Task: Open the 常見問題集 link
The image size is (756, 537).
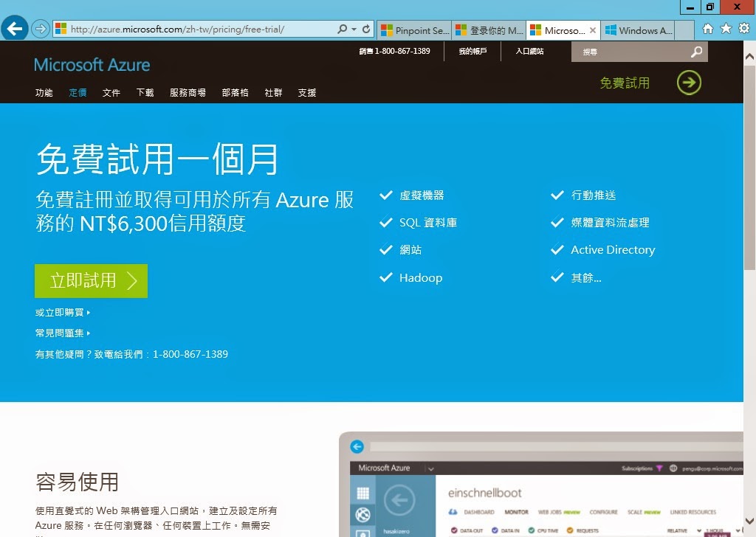Action: click(x=63, y=333)
